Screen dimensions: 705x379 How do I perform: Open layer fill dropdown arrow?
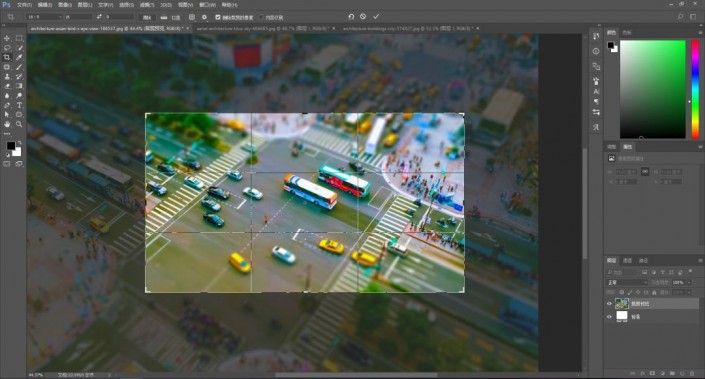click(689, 292)
